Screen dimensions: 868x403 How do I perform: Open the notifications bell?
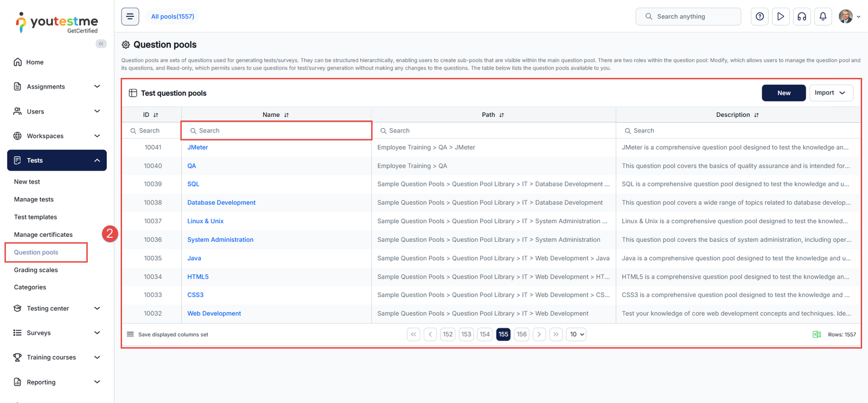[x=823, y=16]
